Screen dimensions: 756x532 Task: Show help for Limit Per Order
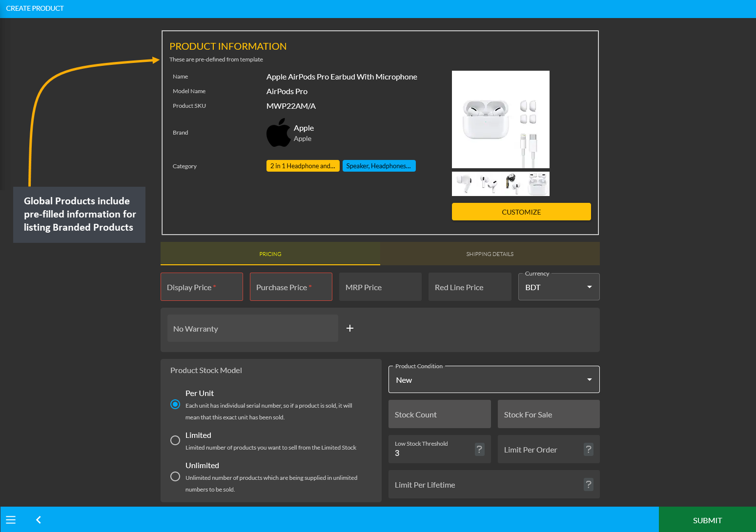pos(589,449)
